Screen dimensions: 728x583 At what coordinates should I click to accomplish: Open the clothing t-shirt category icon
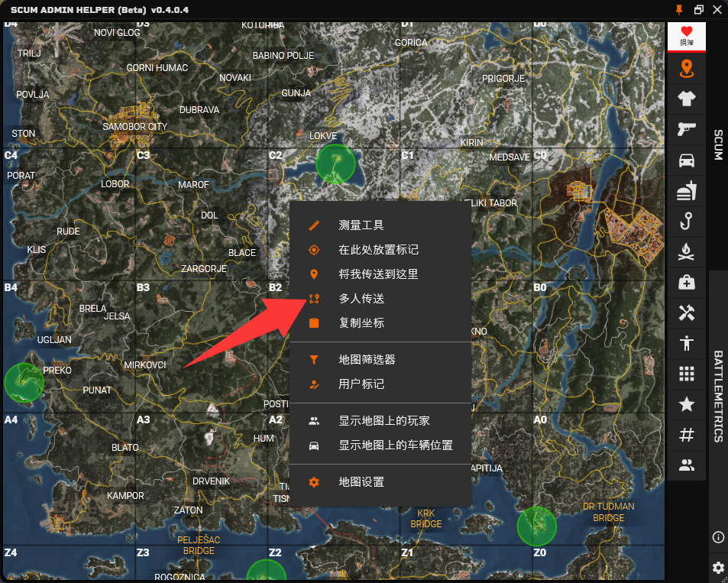tap(686, 99)
